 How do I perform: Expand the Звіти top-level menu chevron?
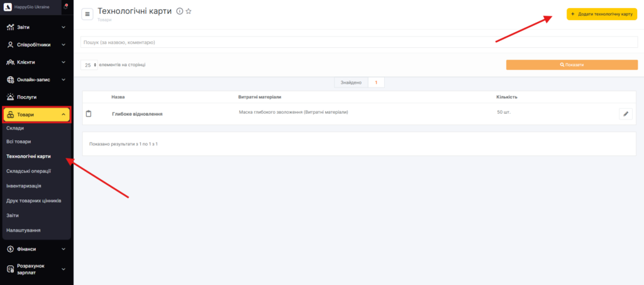click(x=64, y=28)
